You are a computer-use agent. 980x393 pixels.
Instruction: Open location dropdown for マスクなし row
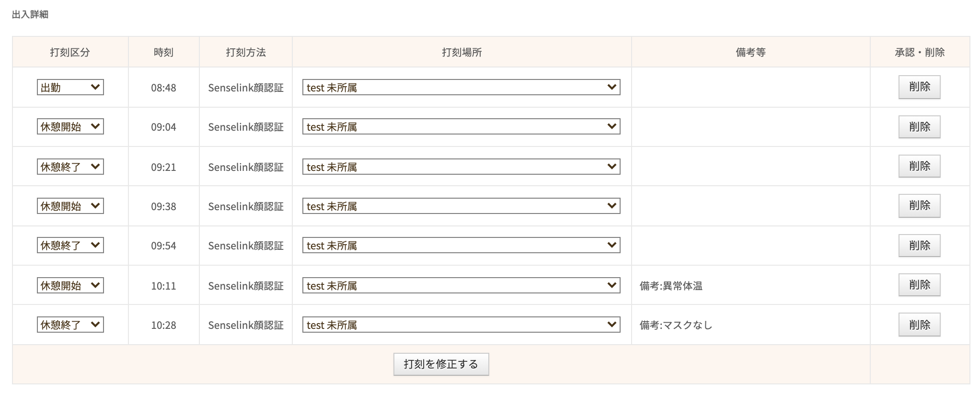[x=461, y=325]
